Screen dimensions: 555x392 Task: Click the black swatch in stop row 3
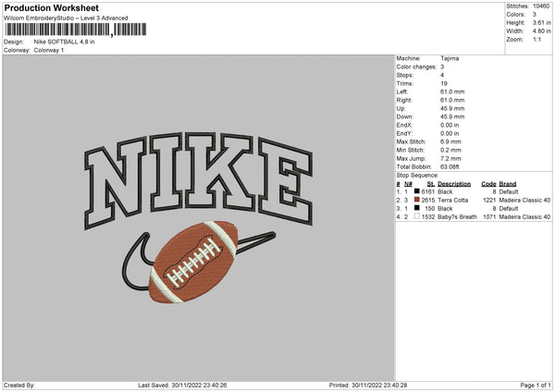(416, 208)
